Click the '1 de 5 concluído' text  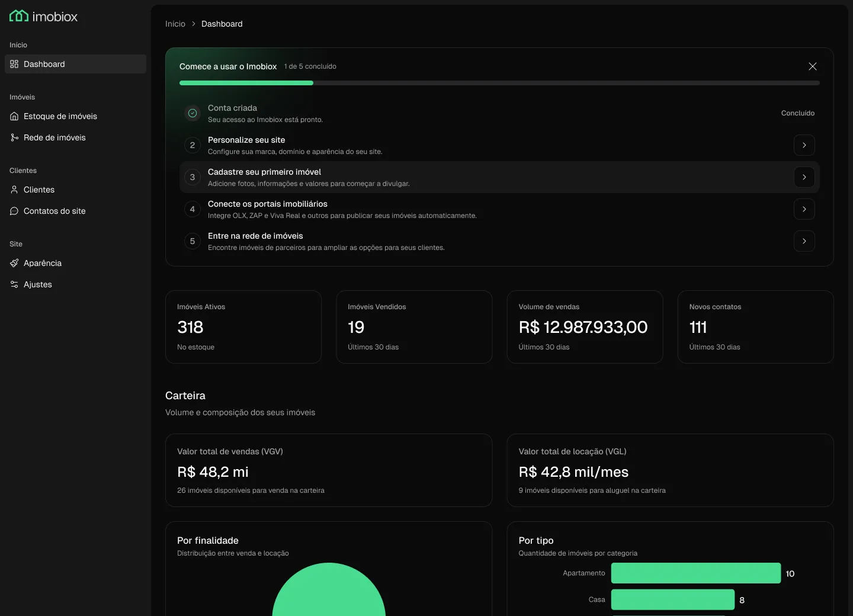[310, 66]
